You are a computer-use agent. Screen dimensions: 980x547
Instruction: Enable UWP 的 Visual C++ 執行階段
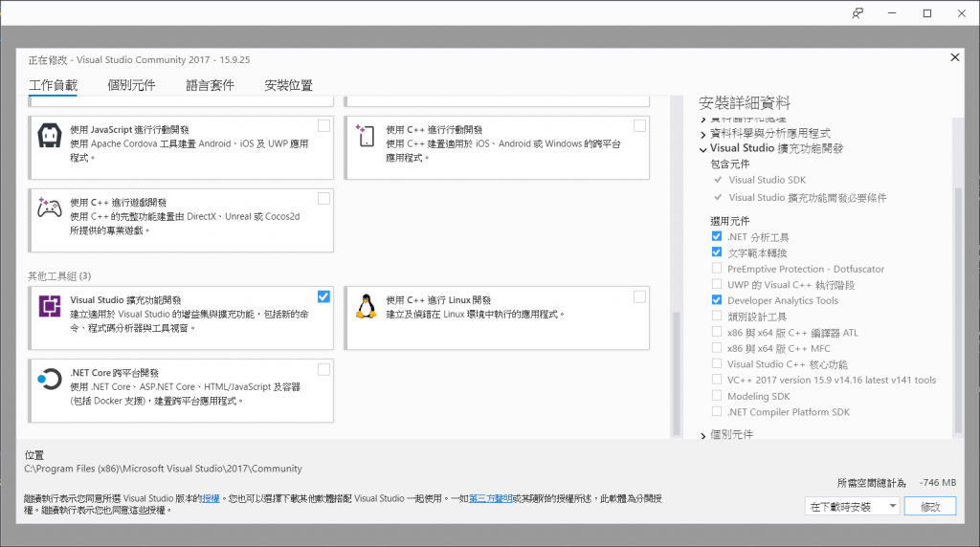716,284
